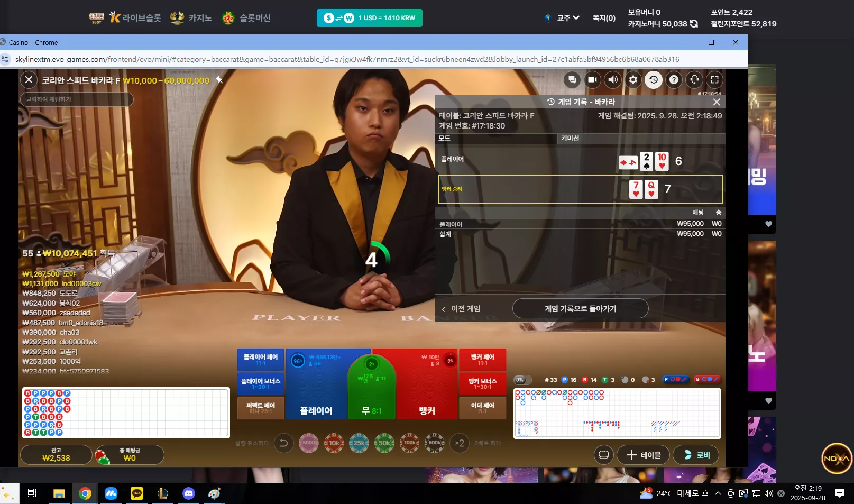Open live support headset icon
Viewport: 854px width, 504px height.
(694, 80)
